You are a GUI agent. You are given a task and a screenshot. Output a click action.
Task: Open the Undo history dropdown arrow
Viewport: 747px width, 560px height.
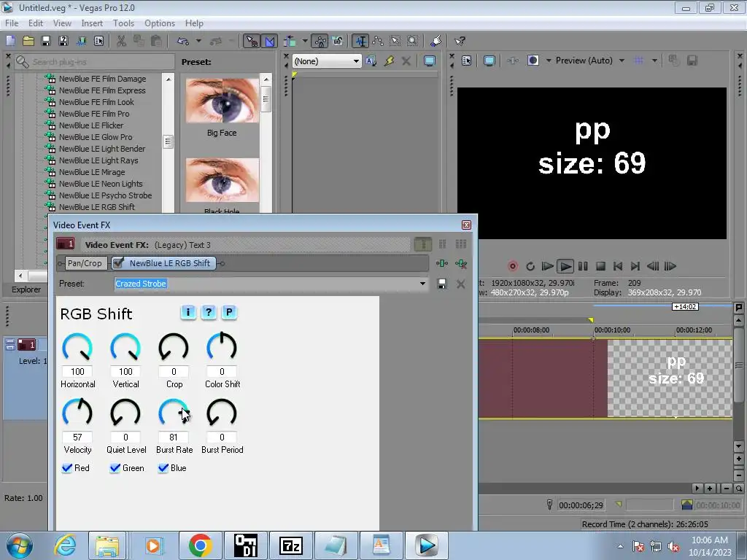198,41
